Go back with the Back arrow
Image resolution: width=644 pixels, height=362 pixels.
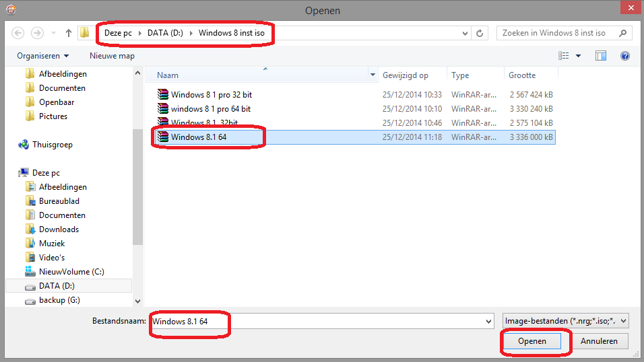[x=18, y=33]
